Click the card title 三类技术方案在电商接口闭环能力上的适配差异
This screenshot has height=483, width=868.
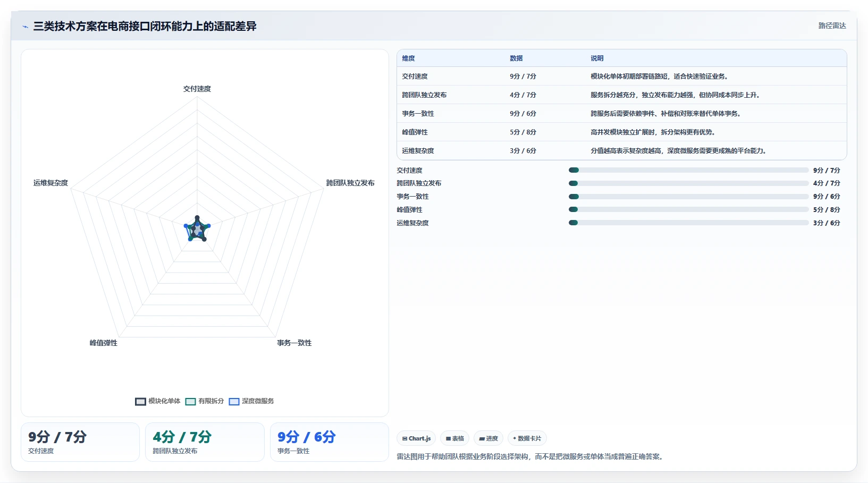pyautogui.click(x=145, y=26)
